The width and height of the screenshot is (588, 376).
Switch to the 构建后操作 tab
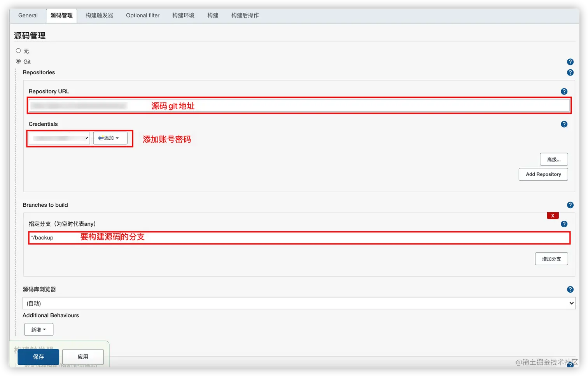245,16
